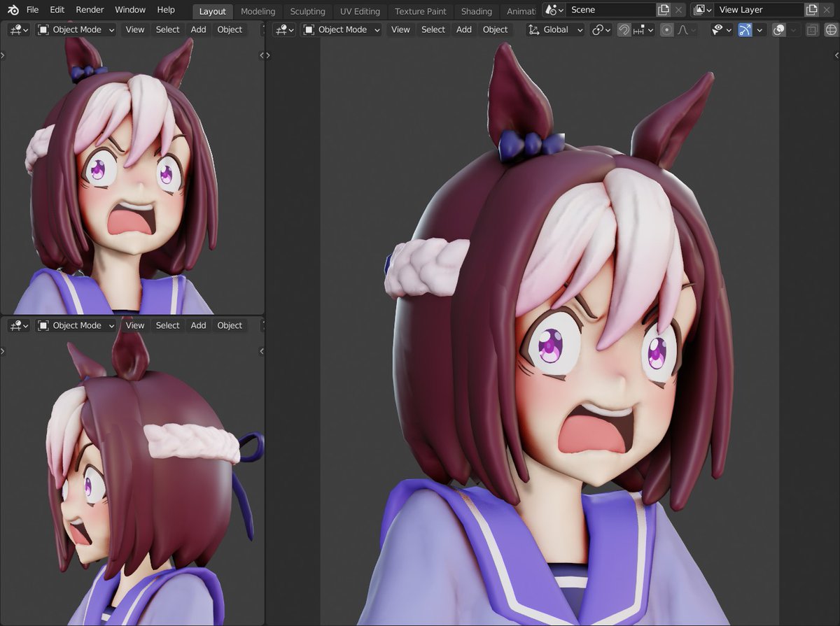Open Add menu in main viewport header

click(463, 29)
